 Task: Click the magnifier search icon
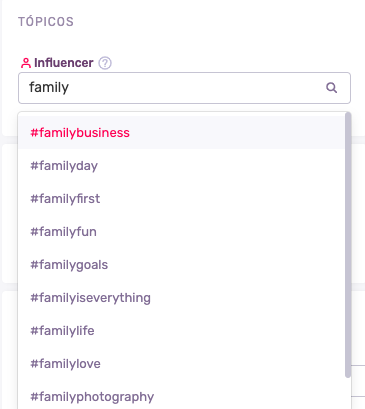pos(331,88)
